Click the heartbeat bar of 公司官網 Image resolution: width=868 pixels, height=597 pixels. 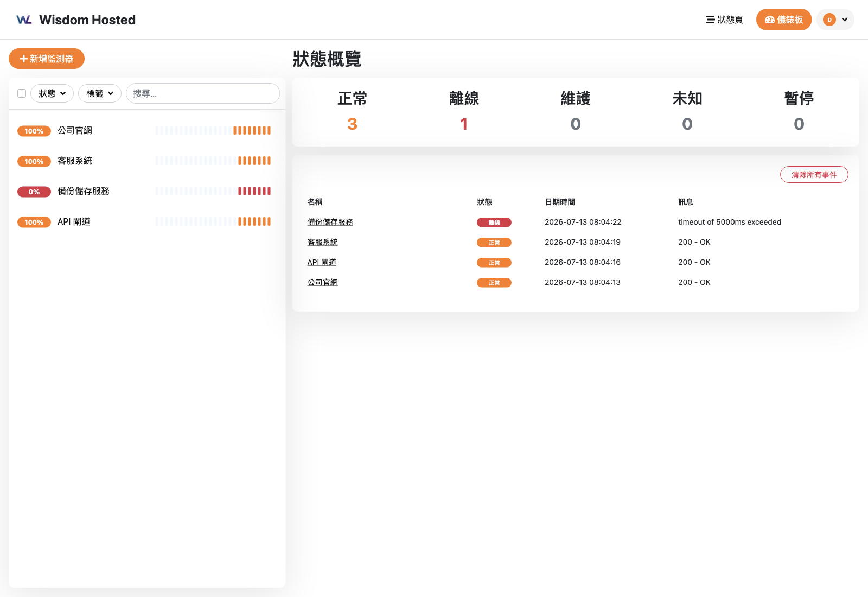point(213,130)
